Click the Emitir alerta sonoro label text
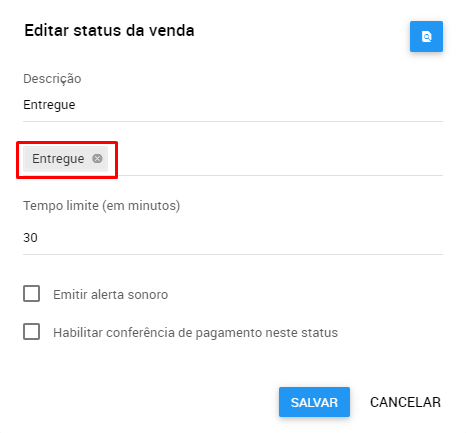The width and height of the screenshot is (466, 433). 111,295
